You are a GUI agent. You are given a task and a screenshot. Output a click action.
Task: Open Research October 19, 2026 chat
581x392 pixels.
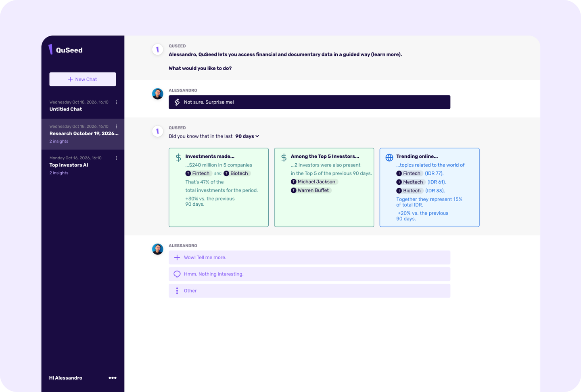click(x=83, y=134)
